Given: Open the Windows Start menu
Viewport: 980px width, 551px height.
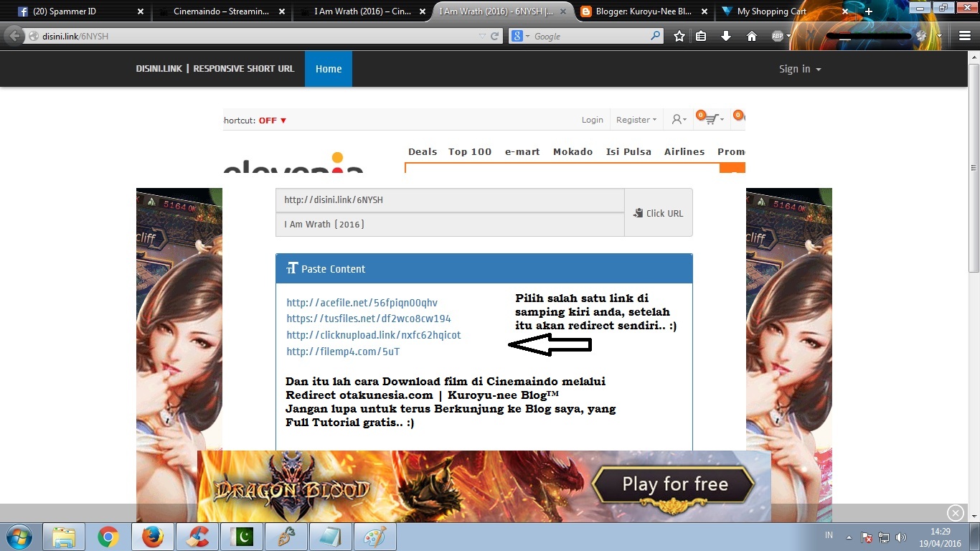Looking at the screenshot, I should (x=19, y=537).
